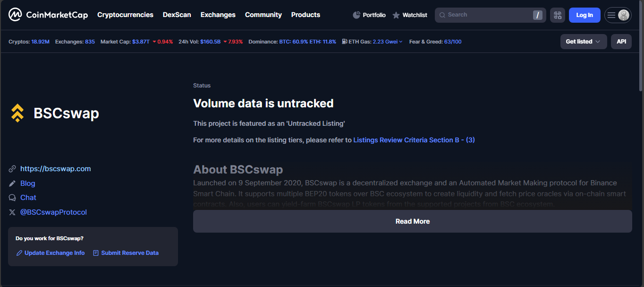Viewport: 644px width, 287px height.
Task: Click the chat bubble icon
Action: click(x=12, y=198)
